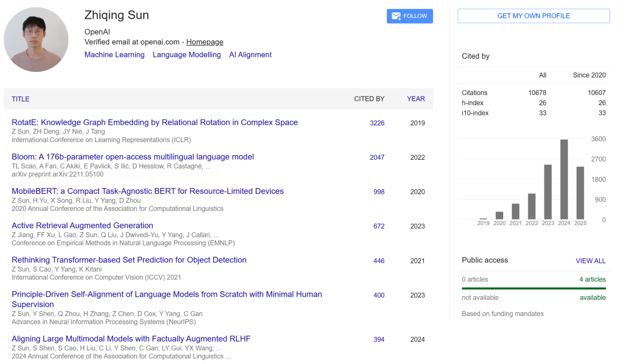
Task: Open the Bloom 176b-parameter language model paper
Action: (133, 157)
